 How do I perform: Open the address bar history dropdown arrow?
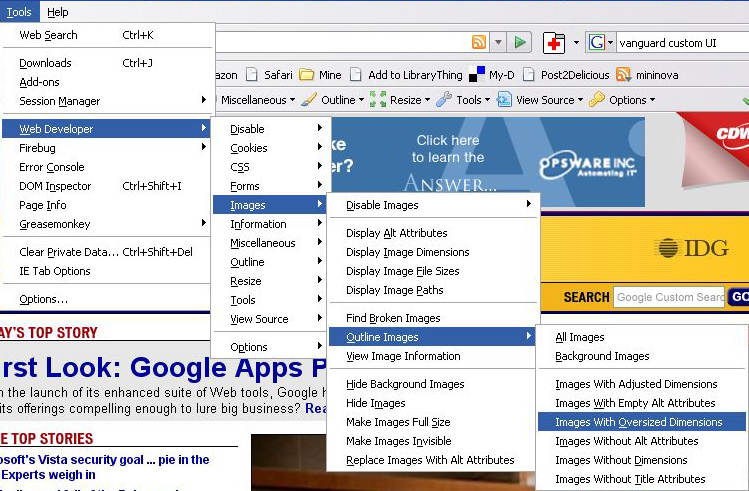(498, 43)
